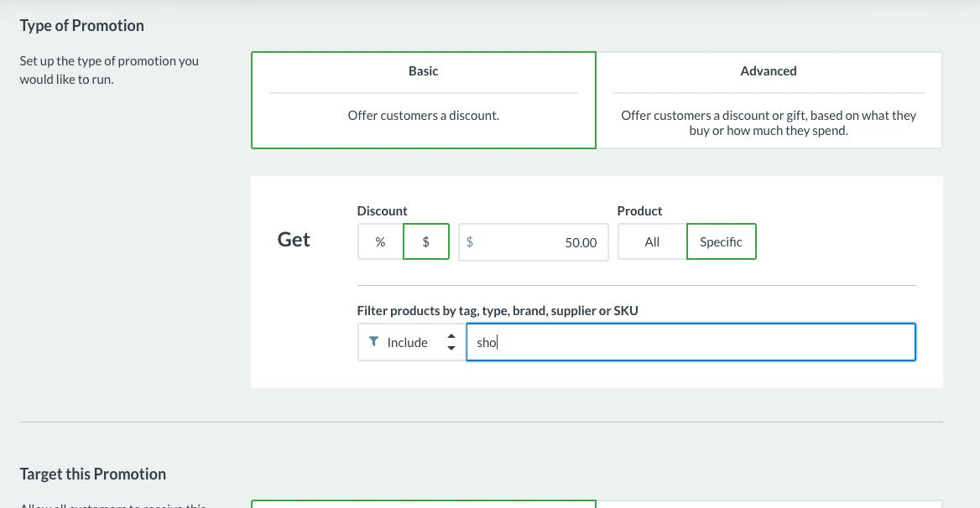The width and height of the screenshot is (980, 508).
Task: Click the funnel filter icon
Action: click(x=373, y=342)
